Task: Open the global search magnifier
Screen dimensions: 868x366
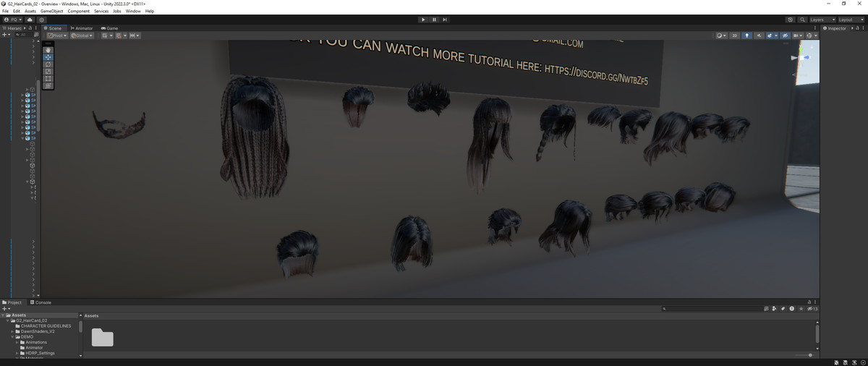Action: click(x=803, y=20)
